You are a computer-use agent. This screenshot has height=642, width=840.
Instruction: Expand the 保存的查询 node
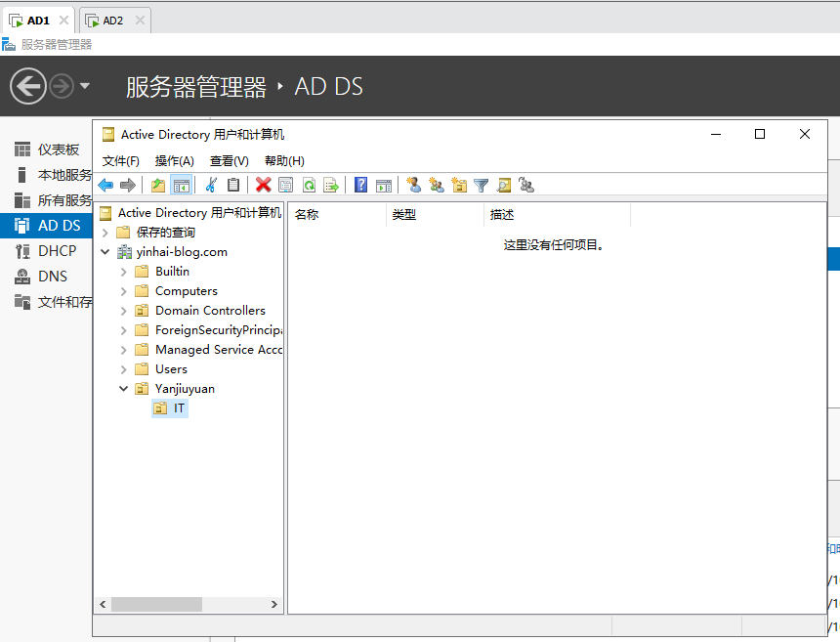point(105,233)
